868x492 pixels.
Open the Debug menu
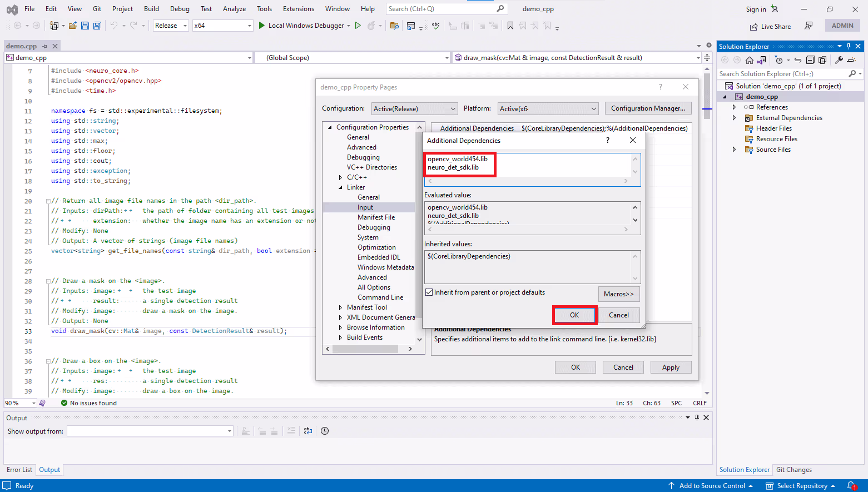coord(180,9)
